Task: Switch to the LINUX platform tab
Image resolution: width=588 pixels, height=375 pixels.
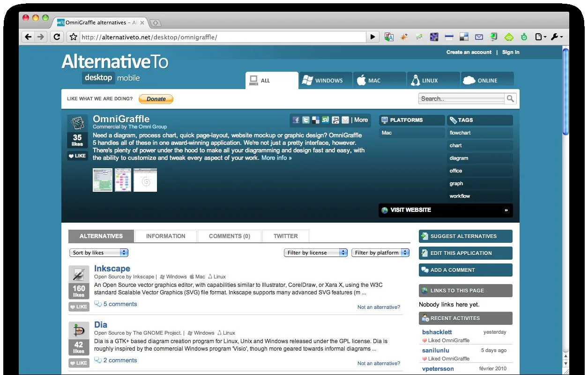Action: tap(433, 80)
